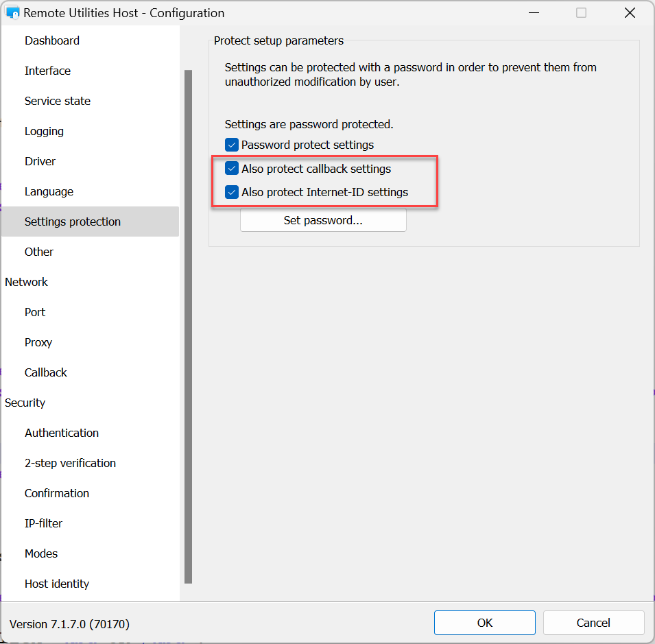Viewport: 655px width, 644px height.
Task: Toggle Password protect settings checkbox
Action: (232, 145)
